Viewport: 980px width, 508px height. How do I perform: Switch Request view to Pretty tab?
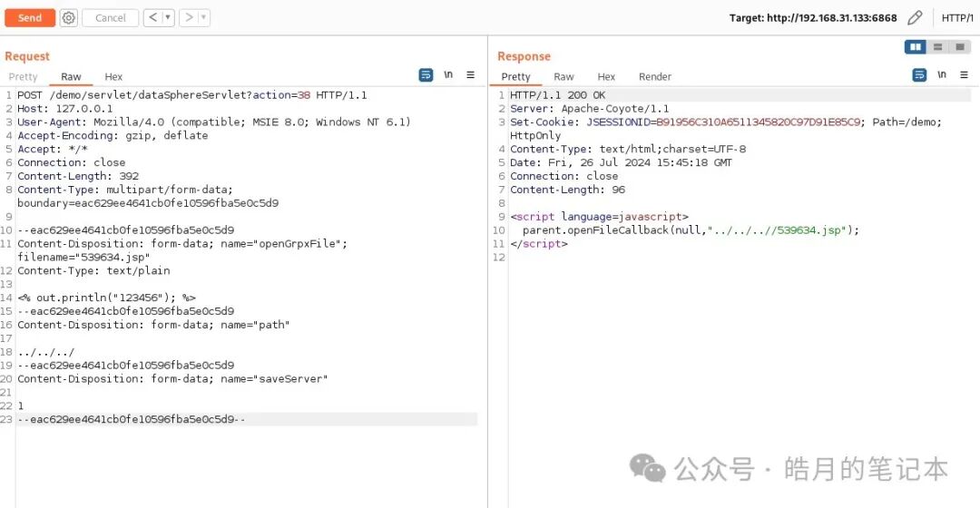tap(23, 77)
